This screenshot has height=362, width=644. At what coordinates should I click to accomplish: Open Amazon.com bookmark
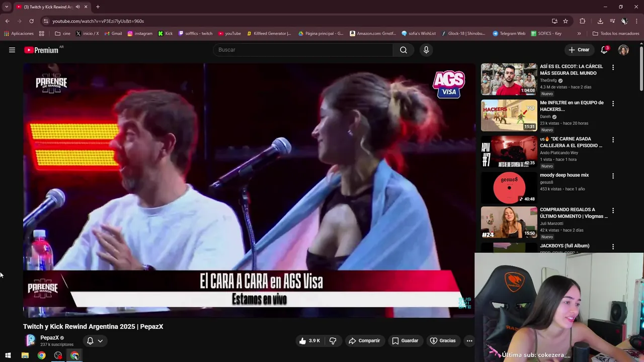tap(373, 34)
